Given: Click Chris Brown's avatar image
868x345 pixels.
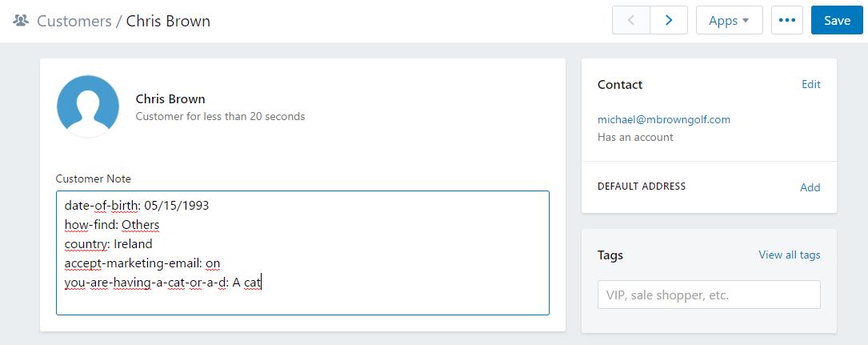Looking at the screenshot, I should coord(88,106).
